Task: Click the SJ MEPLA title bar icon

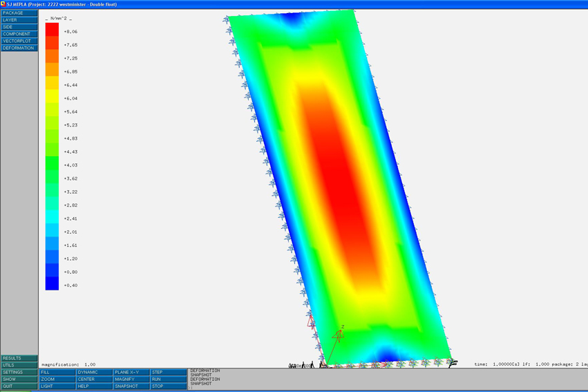Action: [x=3, y=4]
